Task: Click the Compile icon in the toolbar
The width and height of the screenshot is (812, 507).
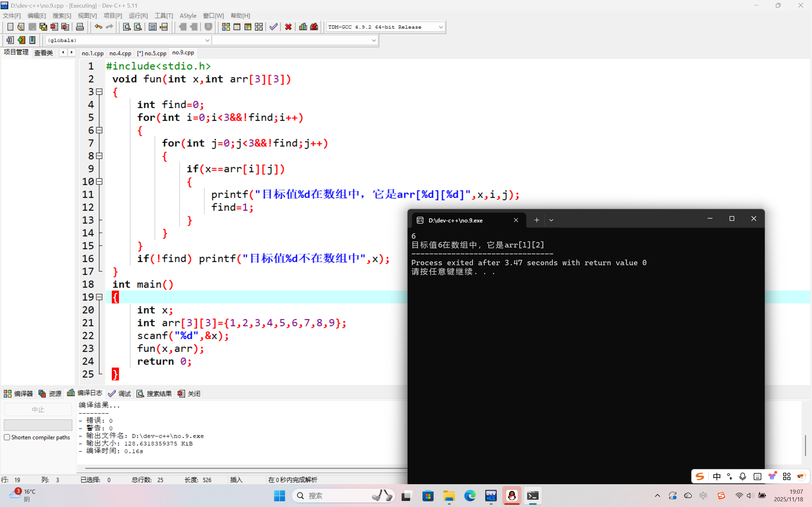Action: (x=226, y=27)
